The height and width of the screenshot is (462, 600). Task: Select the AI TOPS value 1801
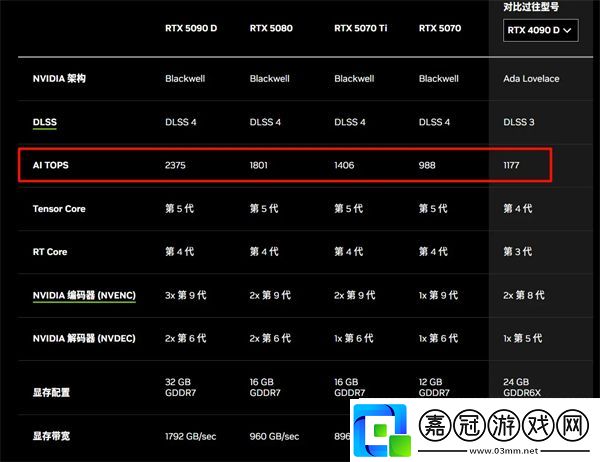pyautogui.click(x=259, y=165)
